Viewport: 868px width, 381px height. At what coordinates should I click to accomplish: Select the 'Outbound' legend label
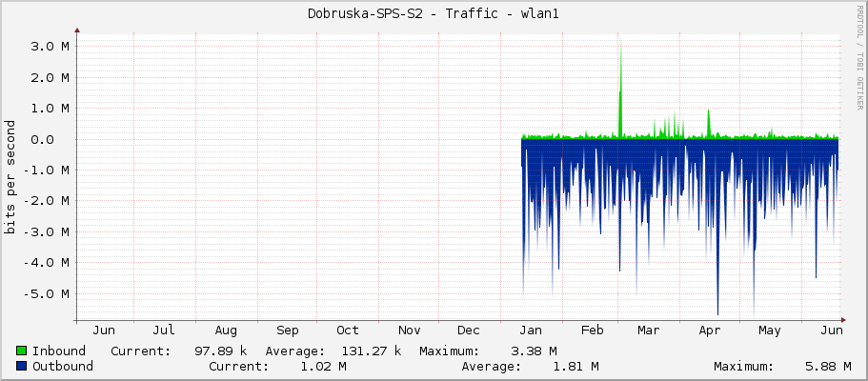63,367
